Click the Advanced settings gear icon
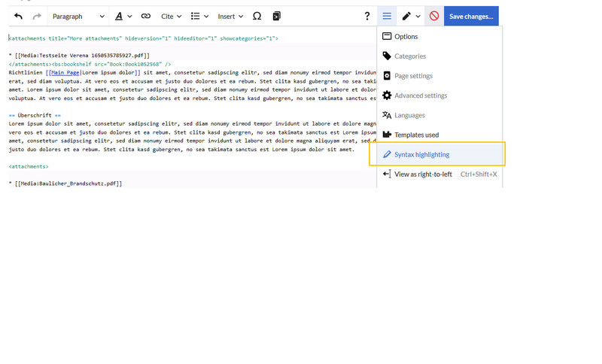 [x=387, y=95]
